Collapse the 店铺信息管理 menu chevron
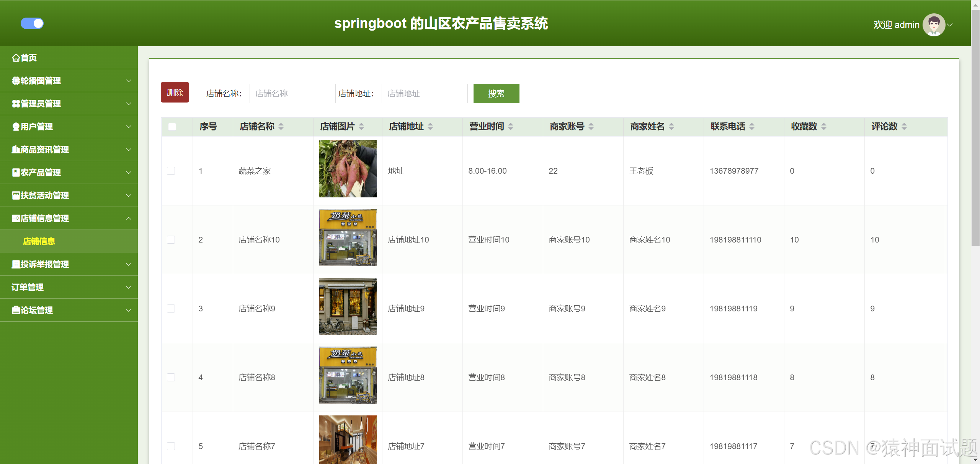 tap(129, 218)
